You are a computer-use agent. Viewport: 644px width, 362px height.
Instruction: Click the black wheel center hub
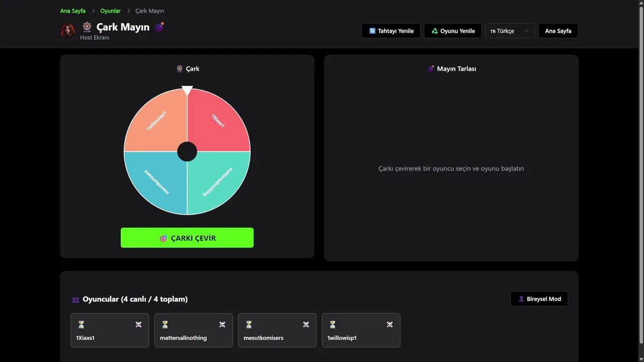tap(187, 151)
